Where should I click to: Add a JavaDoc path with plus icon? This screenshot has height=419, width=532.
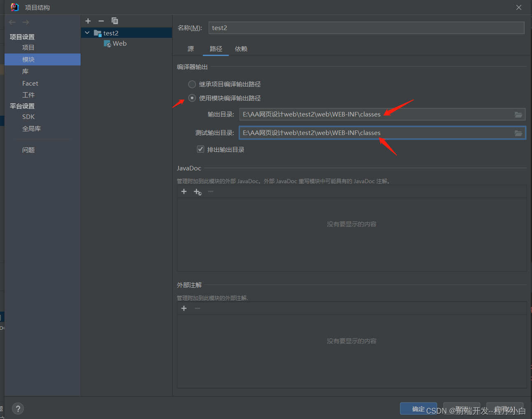click(184, 191)
